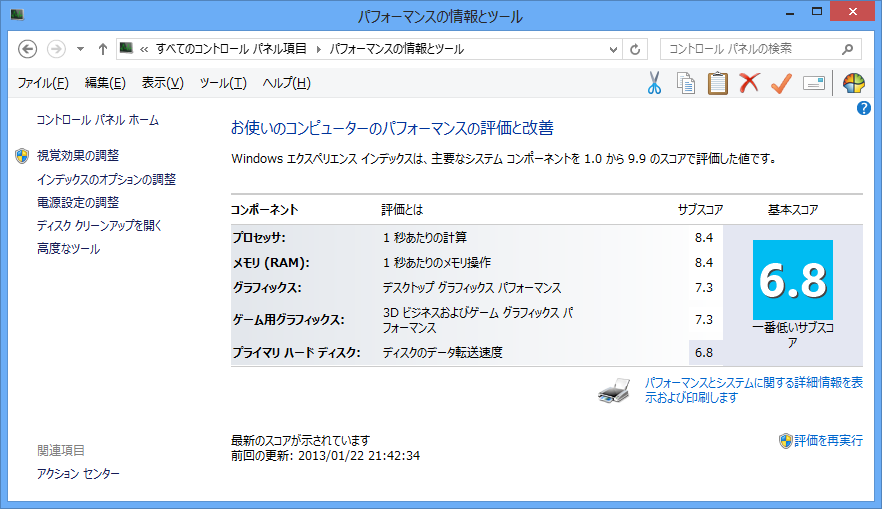
Task: Open the ファイル(F) menu
Action: (43, 83)
